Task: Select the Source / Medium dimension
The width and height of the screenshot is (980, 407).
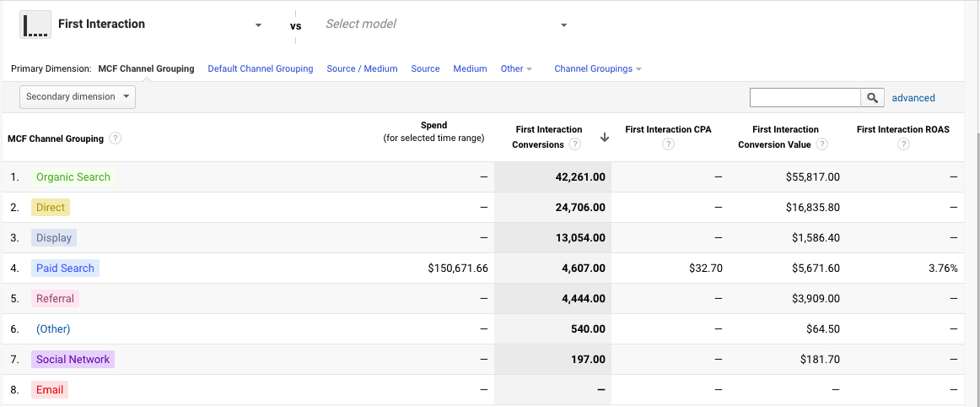Action: pos(362,69)
